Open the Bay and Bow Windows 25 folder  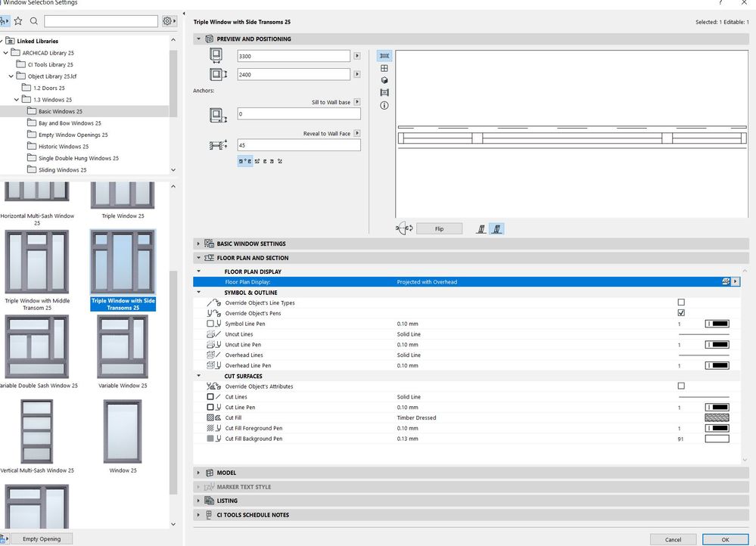pos(69,123)
